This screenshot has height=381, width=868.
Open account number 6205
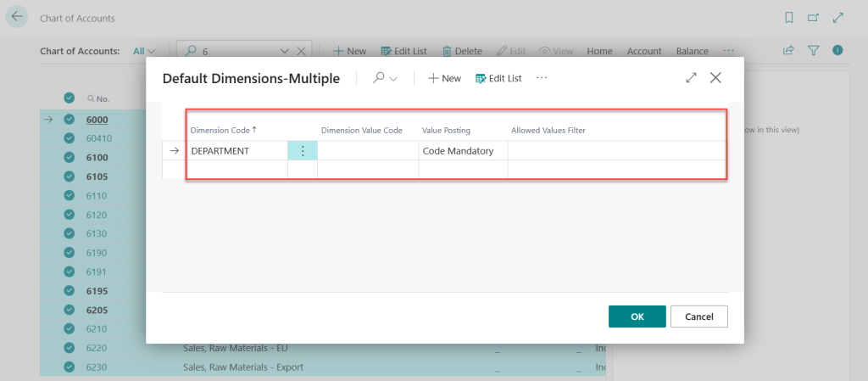pos(97,310)
